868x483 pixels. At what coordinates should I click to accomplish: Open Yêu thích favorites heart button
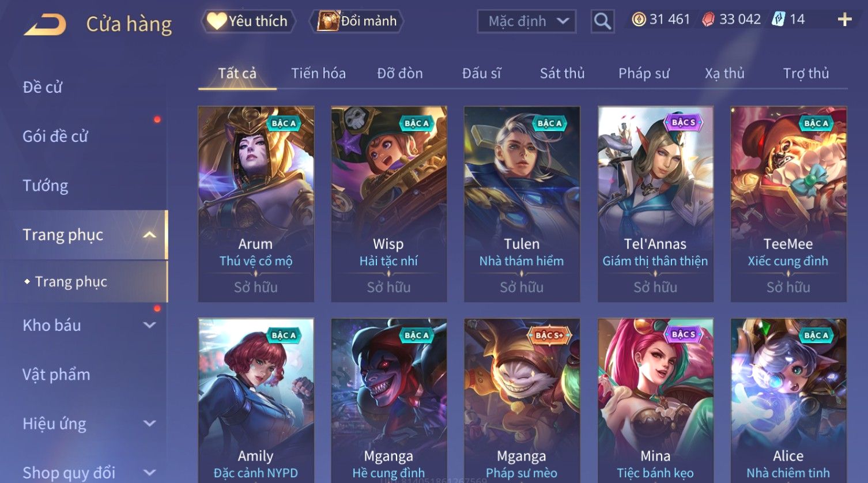(248, 21)
